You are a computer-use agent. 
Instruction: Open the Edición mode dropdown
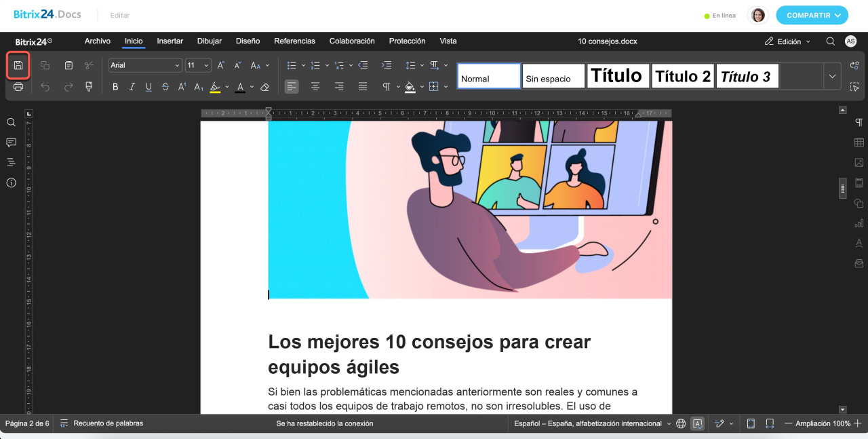787,41
